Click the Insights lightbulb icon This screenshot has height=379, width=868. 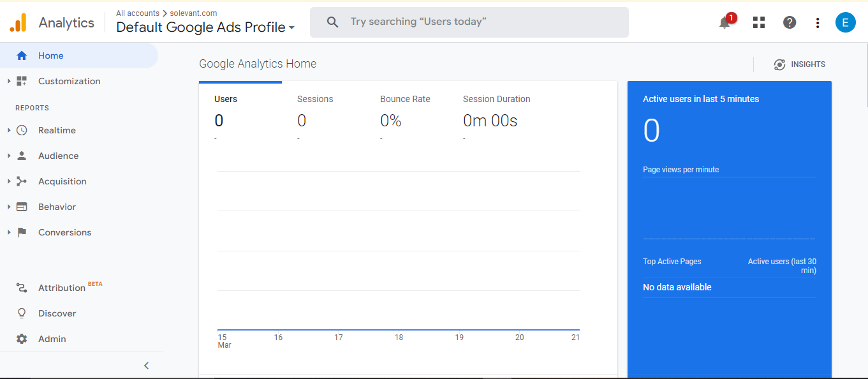point(779,64)
